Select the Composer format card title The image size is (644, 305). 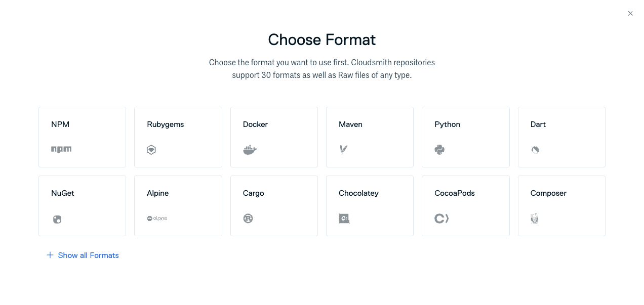[x=548, y=193]
